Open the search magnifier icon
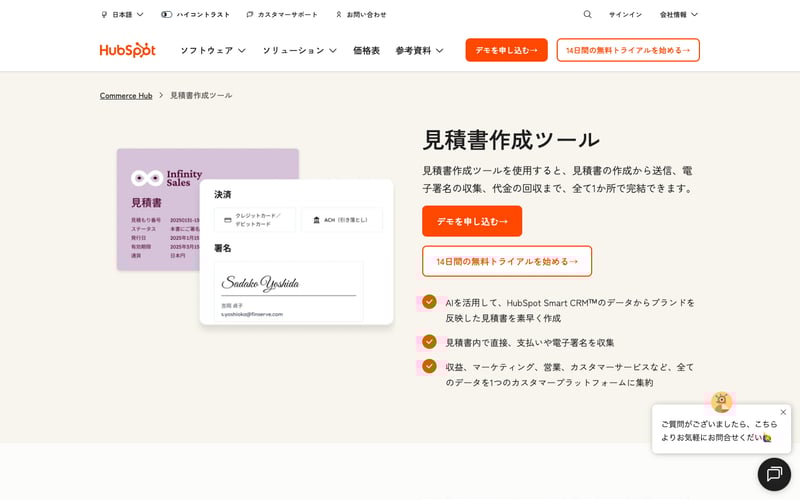This screenshot has width=800, height=500. [587, 14]
